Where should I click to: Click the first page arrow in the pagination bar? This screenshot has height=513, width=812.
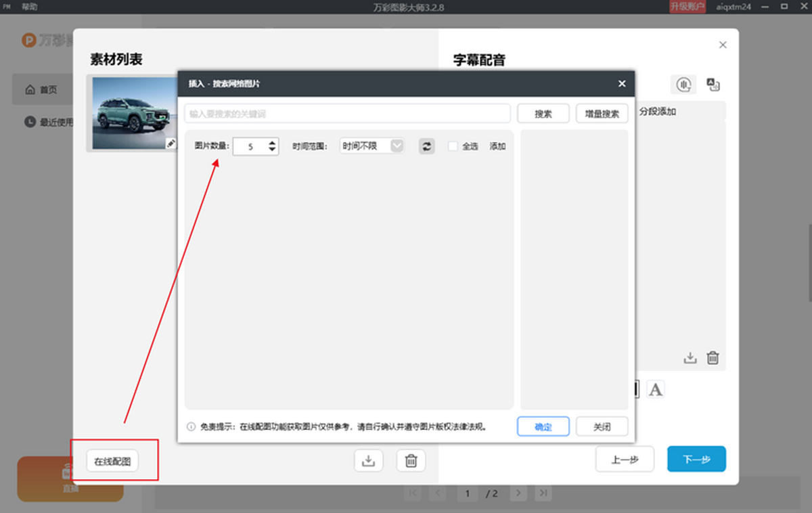(413, 493)
